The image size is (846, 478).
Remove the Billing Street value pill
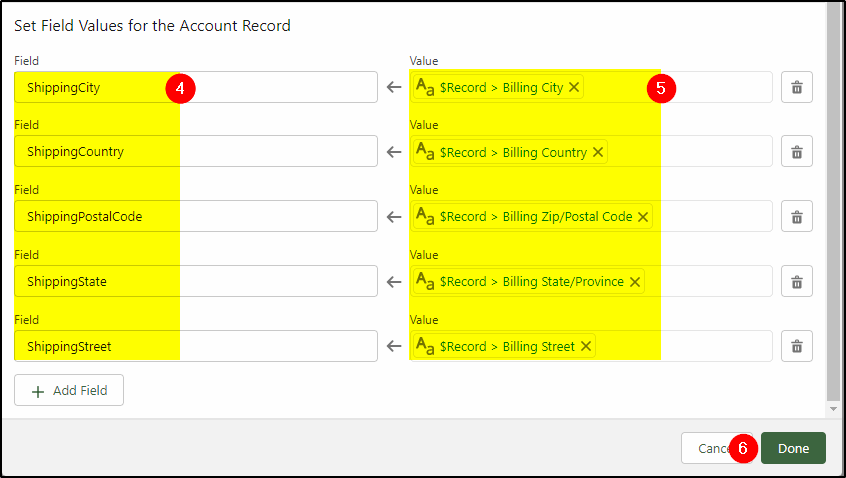(586, 346)
